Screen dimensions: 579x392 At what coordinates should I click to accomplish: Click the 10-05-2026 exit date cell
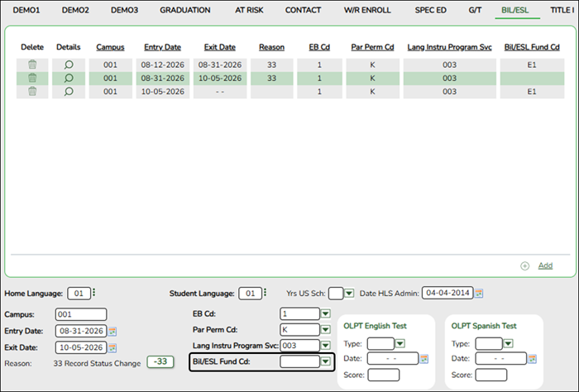(x=220, y=79)
